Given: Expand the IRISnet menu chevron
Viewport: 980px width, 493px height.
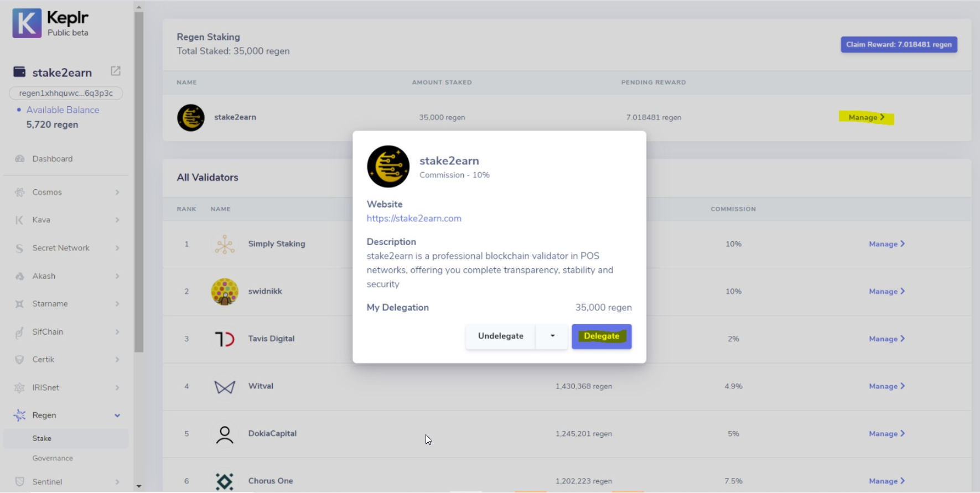Looking at the screenshot, I should tap(117, 387).
